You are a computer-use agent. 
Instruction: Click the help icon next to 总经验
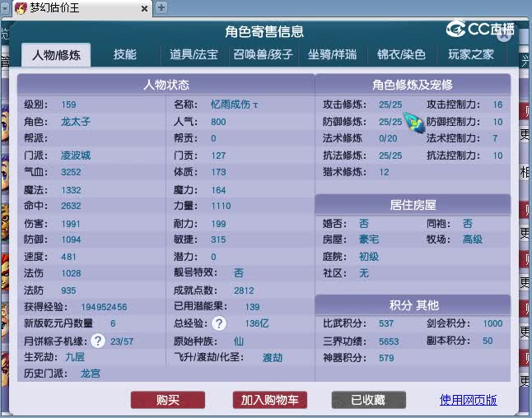tap(219, 323)
